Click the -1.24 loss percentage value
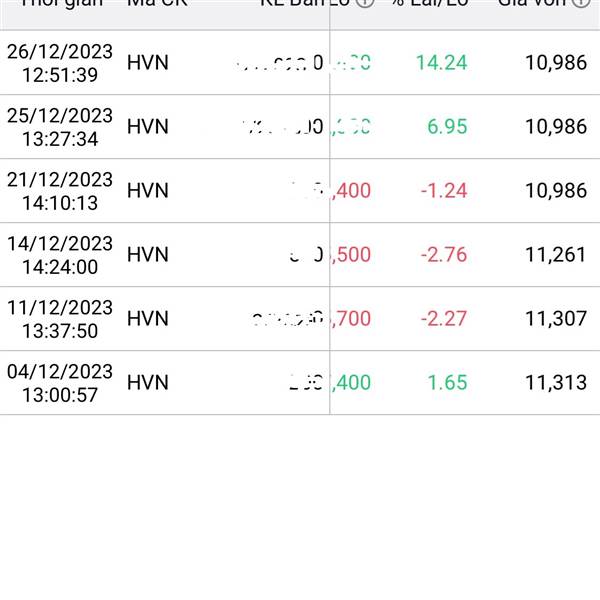Viewport: 600px width, 600px height. click(444, 191)
